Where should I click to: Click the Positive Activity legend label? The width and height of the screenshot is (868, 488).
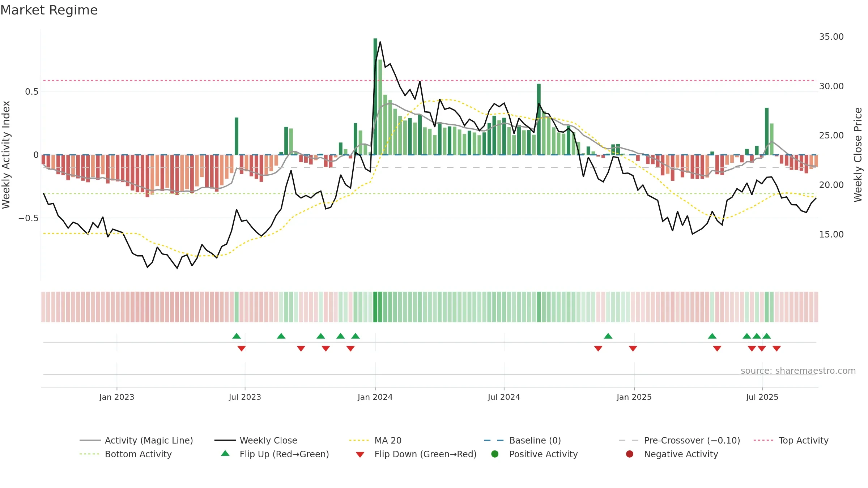[544, 454]
